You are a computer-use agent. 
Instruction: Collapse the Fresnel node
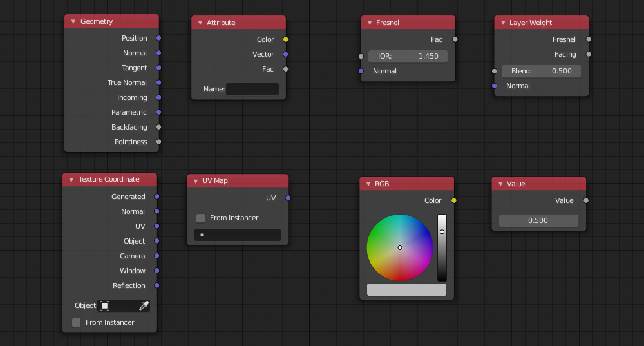tap(370, 23)
